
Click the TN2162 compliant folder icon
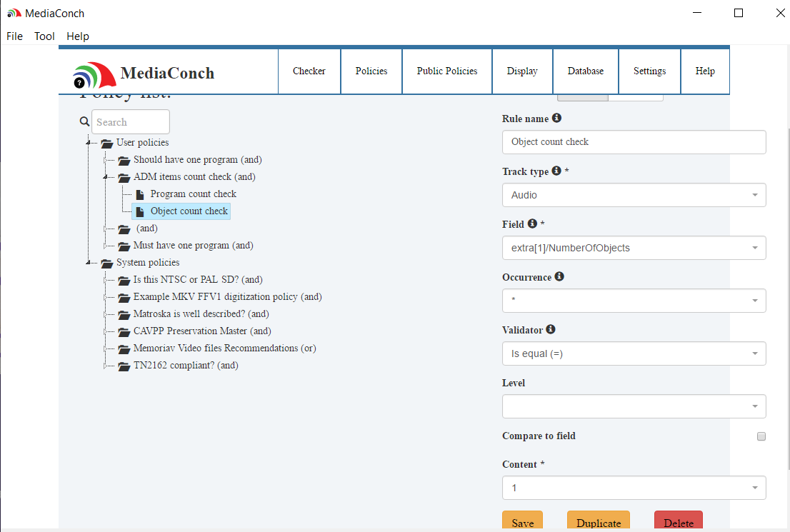pyautogui.click(x=124, y=366)
